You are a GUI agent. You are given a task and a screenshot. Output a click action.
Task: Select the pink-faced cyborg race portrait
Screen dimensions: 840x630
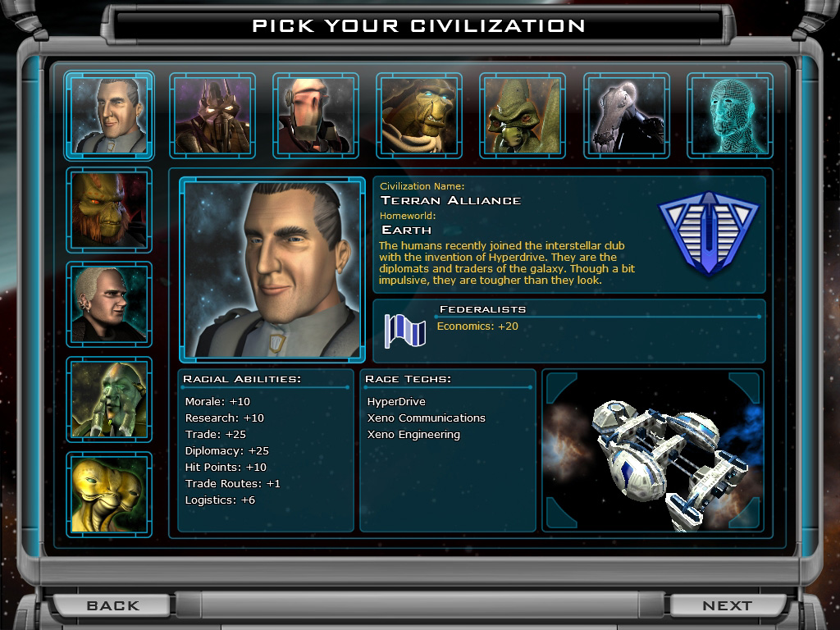pos(316,116)
